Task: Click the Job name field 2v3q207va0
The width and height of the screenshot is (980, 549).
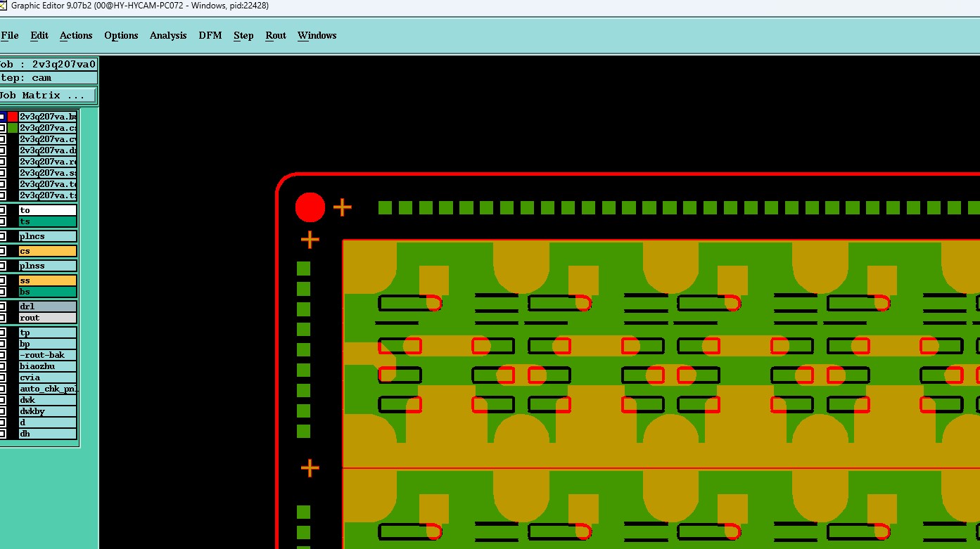Action: click(48, 64)
